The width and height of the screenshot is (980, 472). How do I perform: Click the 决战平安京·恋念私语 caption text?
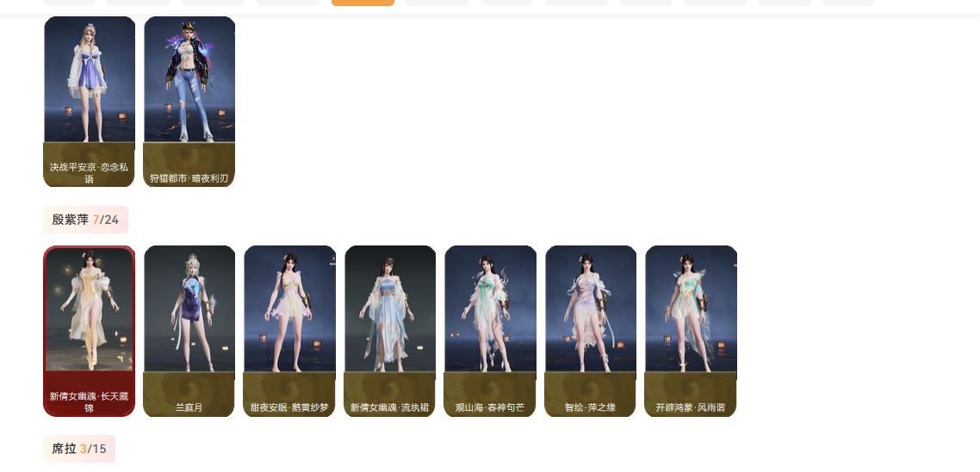[x=89, y=173]
